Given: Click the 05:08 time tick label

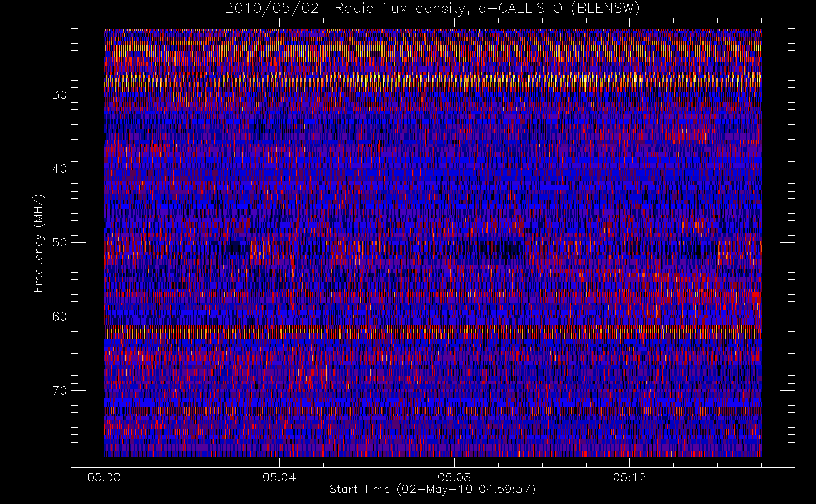Looking at the screenshot, I should [x=454, y=477].
